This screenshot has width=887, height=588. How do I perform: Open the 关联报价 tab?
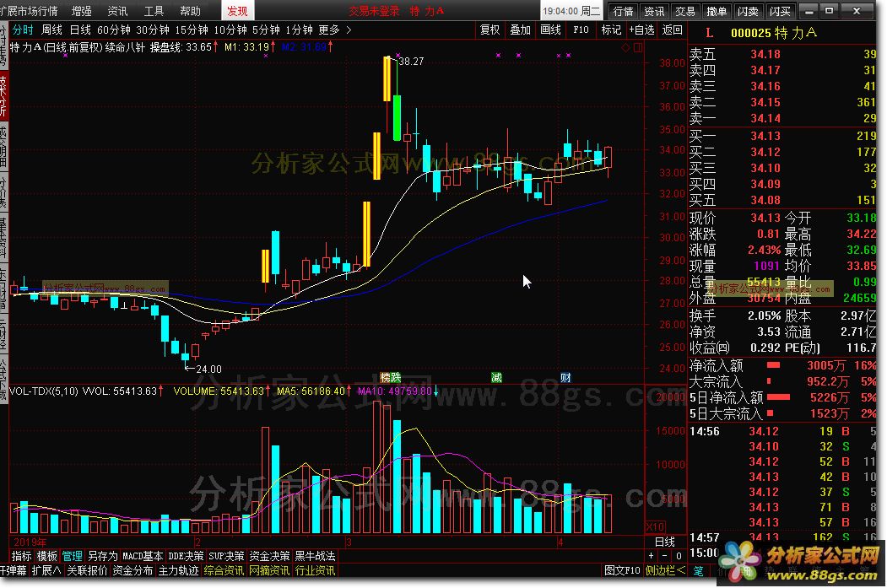87,570
